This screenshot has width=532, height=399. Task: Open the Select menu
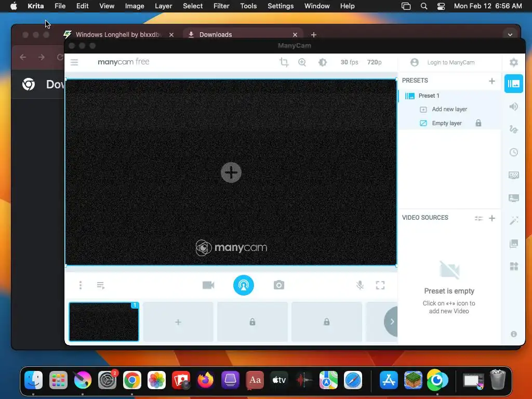[x=193, y=6]
